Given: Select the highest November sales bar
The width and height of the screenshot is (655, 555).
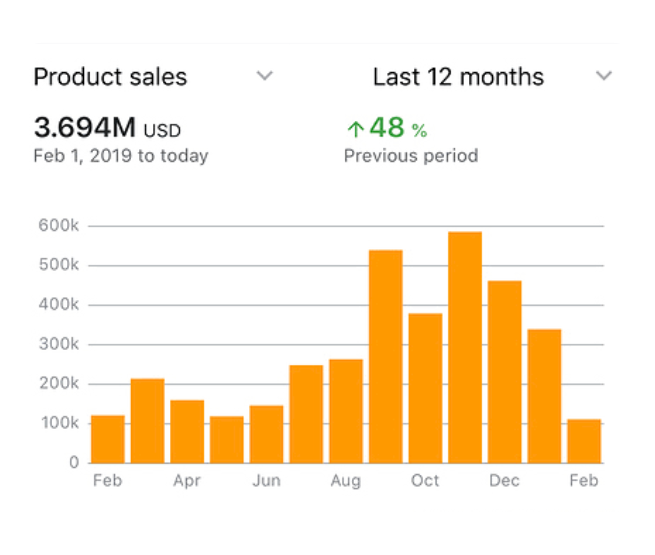Looking at the screenshot, I should [465, 347].
